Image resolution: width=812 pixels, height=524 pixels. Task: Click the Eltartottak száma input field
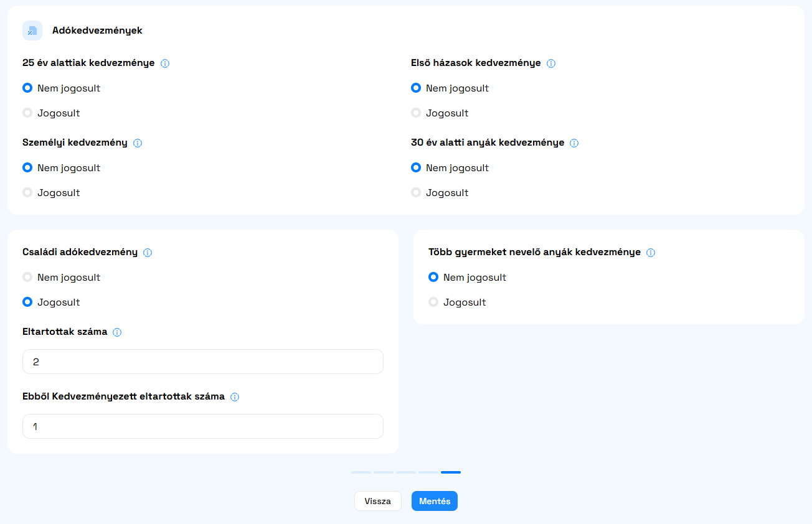[203, 362]
